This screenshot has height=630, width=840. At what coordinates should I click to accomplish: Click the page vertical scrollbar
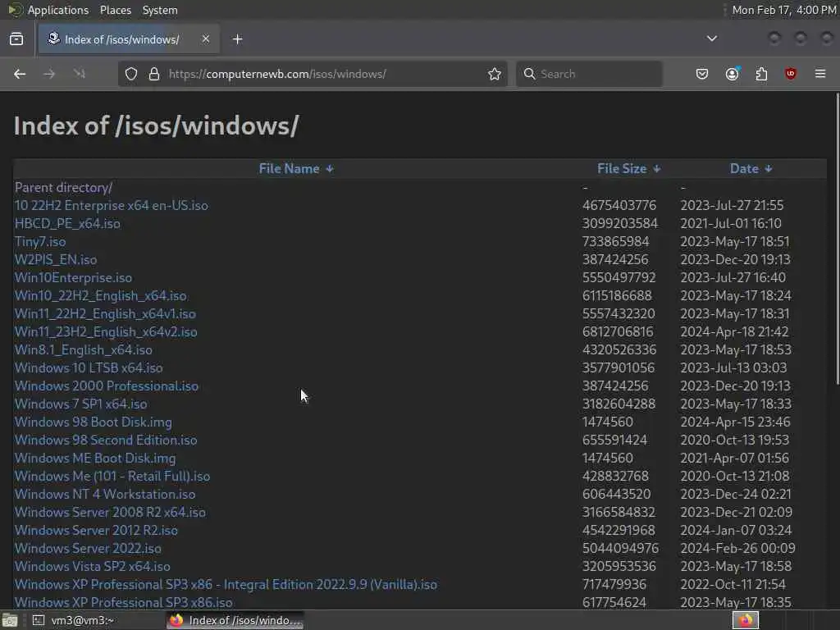click(837, 239)
